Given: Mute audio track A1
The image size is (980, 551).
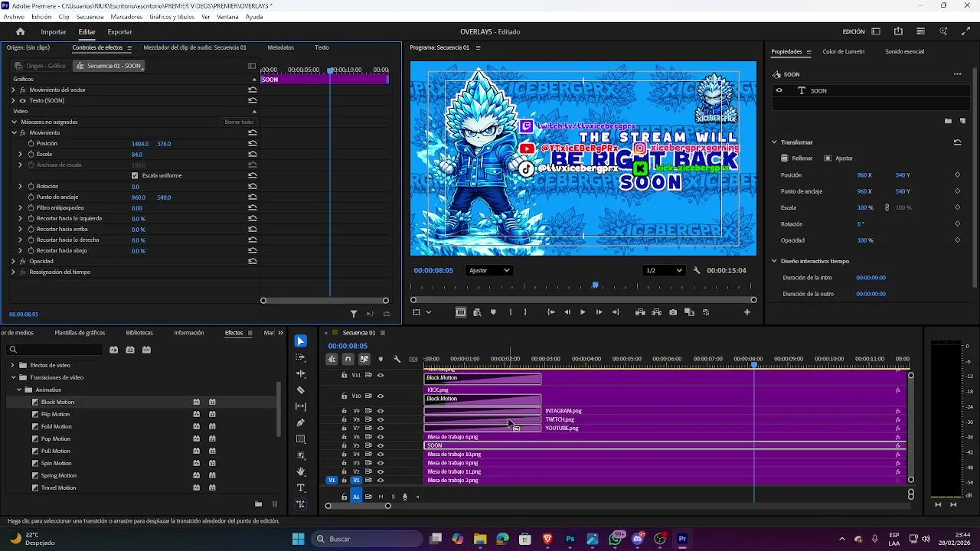Looking at the screenshot, I should 381,497.
